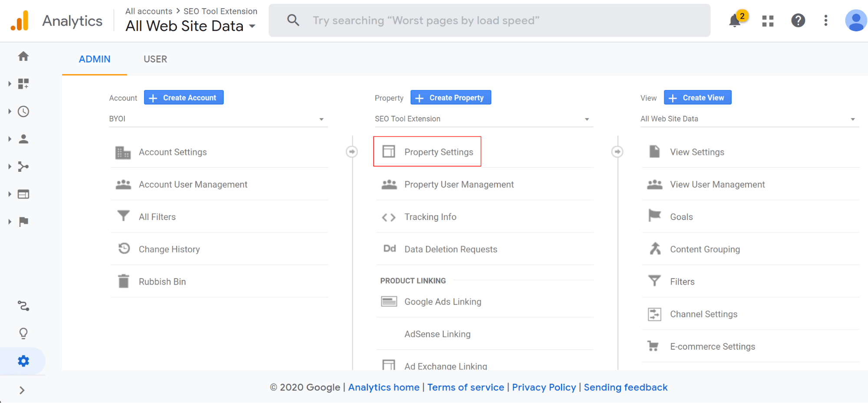Open the BYOI account dropdown
Image resolution: width=868 pixels, height=403 pixels.
pos(218,119)
